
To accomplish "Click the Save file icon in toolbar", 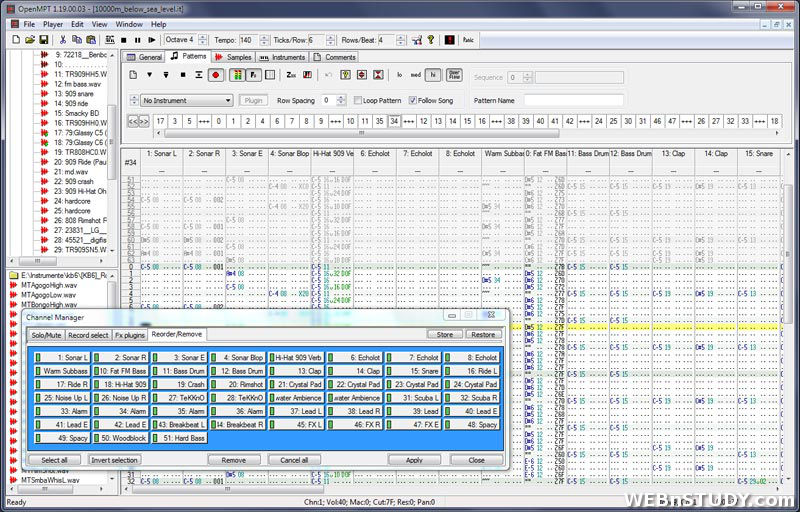I will pyautogui.click(x=44, y=40).
